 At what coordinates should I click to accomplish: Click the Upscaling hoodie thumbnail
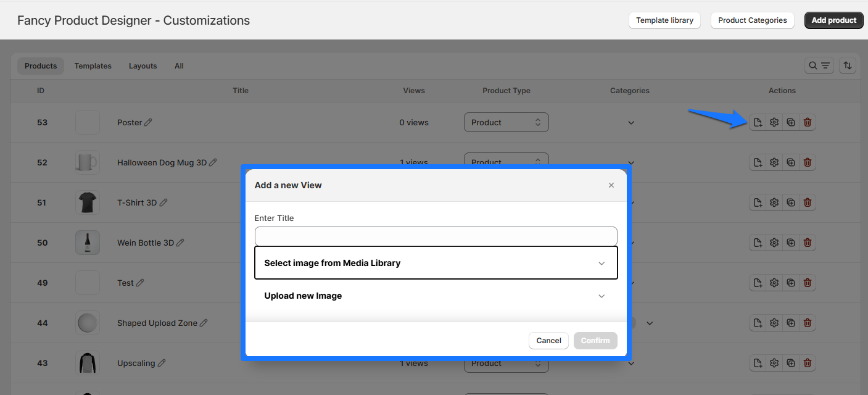88,363
